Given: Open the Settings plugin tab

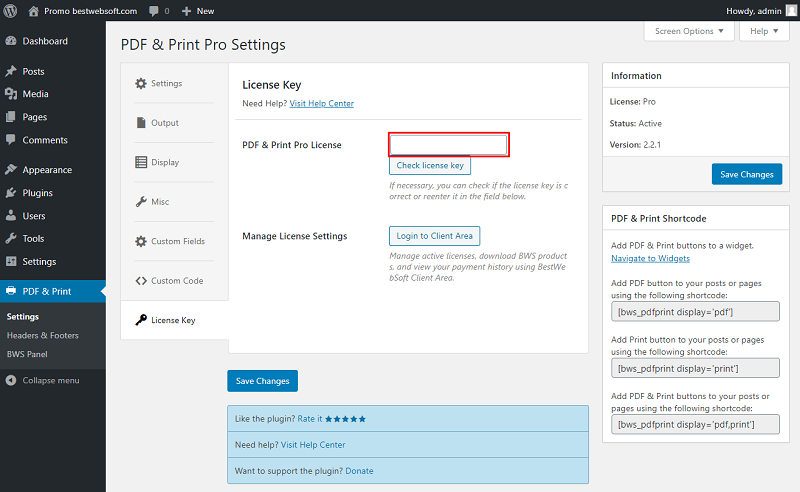Looking at the screenshot, I should [x=174, y=83].
